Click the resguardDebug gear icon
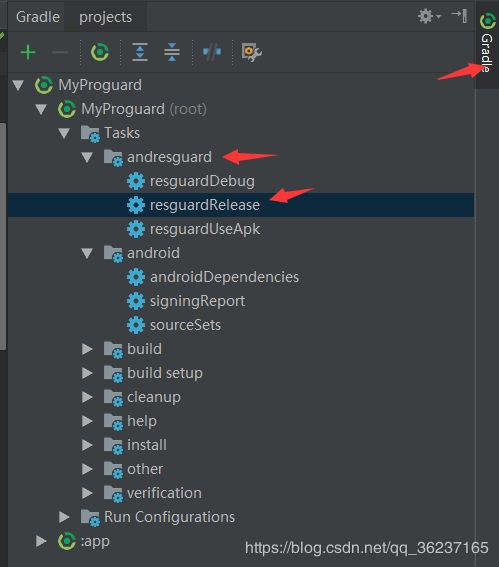This screenshot has height=567, width=499. (136, 181)
